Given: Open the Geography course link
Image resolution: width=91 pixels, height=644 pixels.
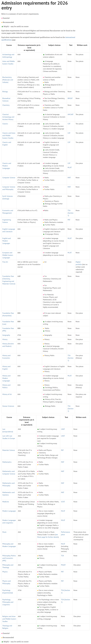Looking at the screenshot, I should coord(6,335).
